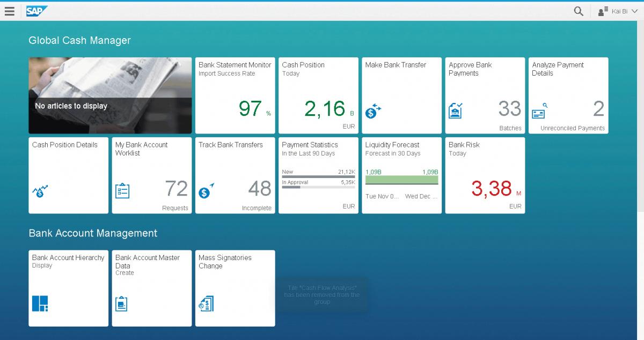
Task: Click the green Liquidity Forecast bar
Action: click(401, 180)
